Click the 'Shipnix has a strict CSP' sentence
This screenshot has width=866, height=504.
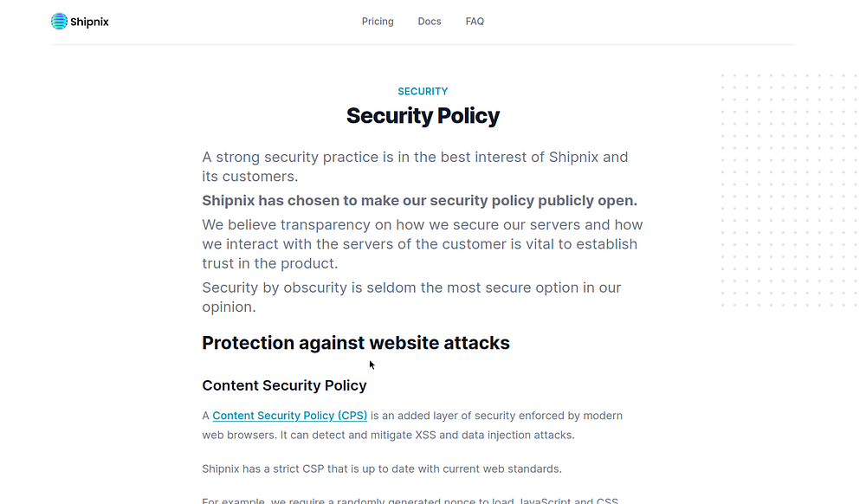(382, 469)
